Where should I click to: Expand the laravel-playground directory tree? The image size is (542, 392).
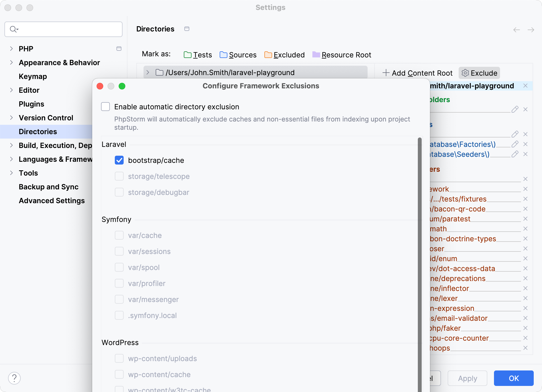[148, 72]
